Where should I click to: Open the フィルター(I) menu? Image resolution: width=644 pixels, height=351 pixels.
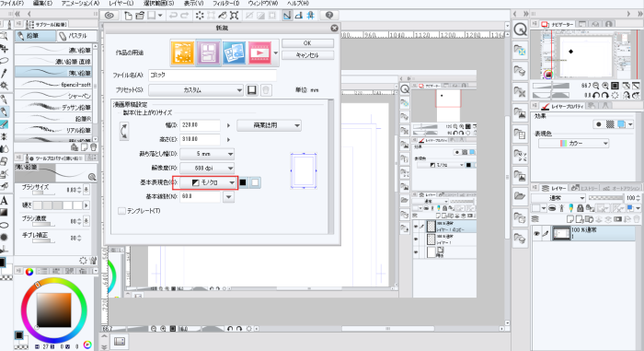tap(226, 4)
